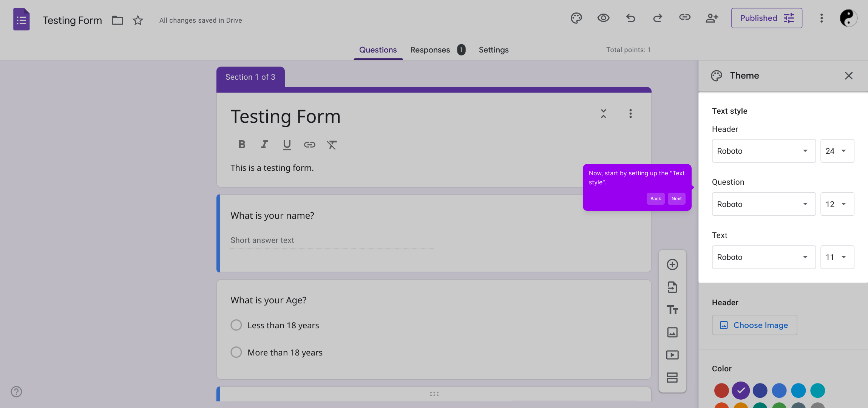Click the Choose Image button

coord(754,325)
